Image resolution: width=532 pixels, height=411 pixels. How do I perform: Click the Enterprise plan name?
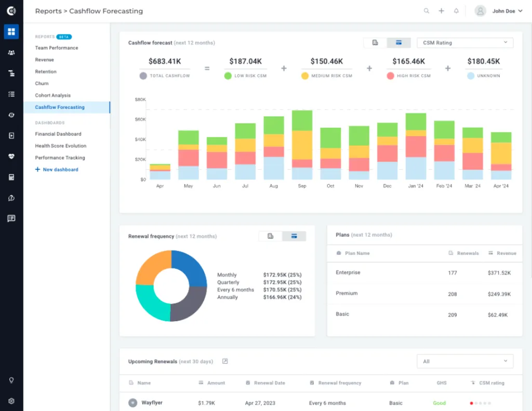pos(348,272)
